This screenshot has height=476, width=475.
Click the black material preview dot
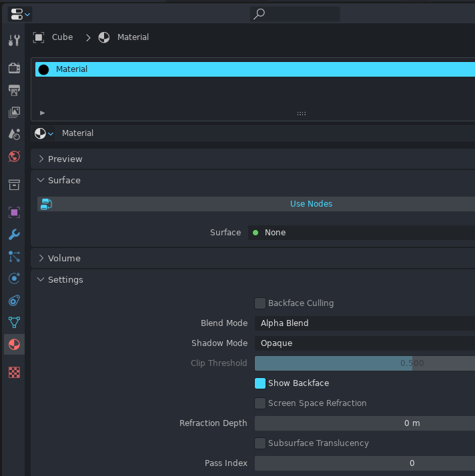coord(44,69)
